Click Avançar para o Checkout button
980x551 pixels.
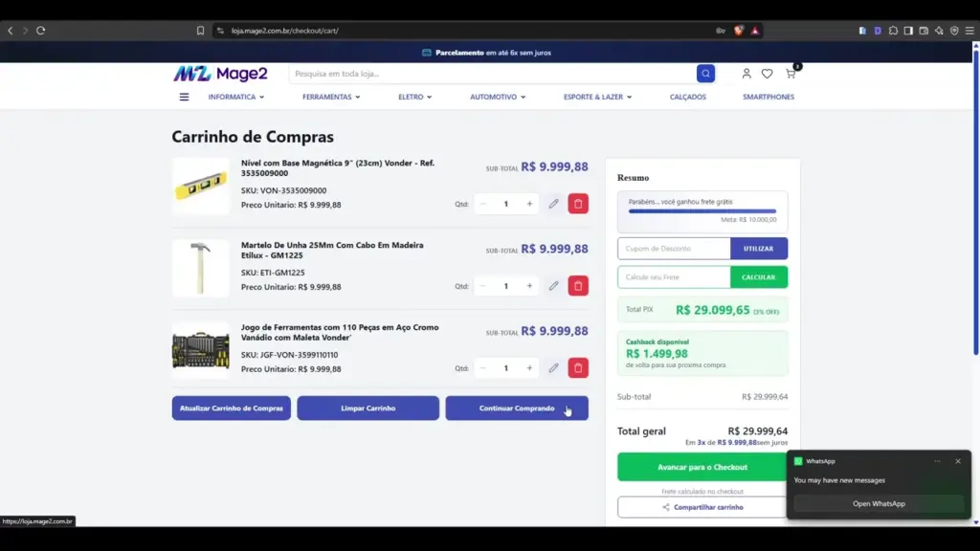702,467
